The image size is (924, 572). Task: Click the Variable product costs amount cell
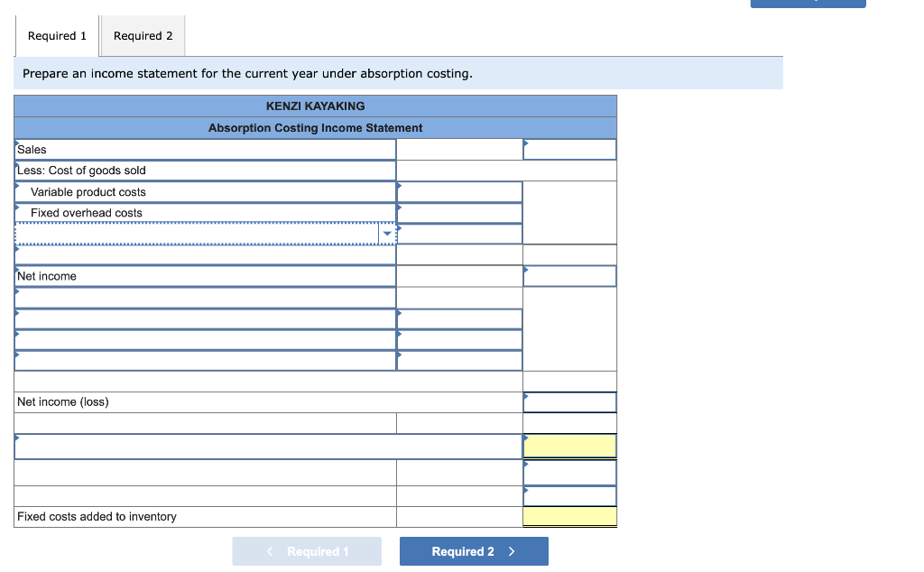point(458,191)
